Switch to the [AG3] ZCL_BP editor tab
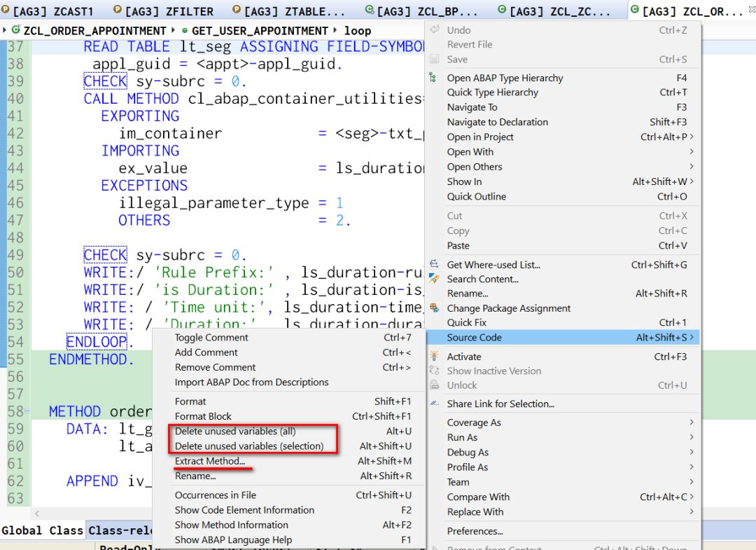 click(x=421, y=11)
